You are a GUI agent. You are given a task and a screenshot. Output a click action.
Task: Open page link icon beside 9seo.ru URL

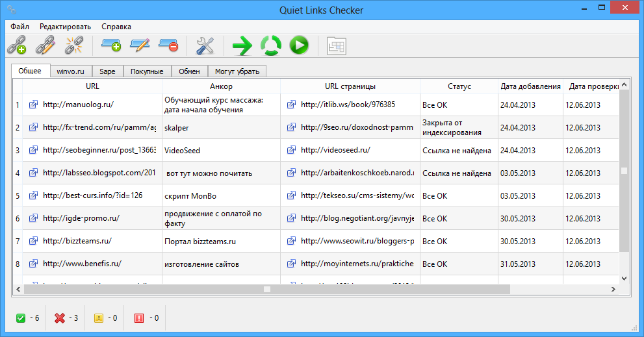(x=291, y=127)
